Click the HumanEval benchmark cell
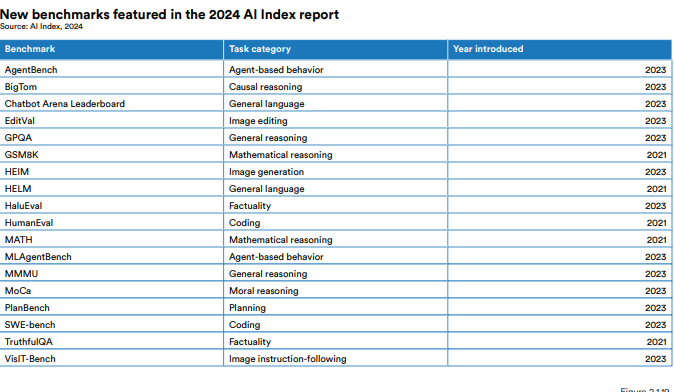The width and height of the screenshot is (674, 392). click(111, 223)
